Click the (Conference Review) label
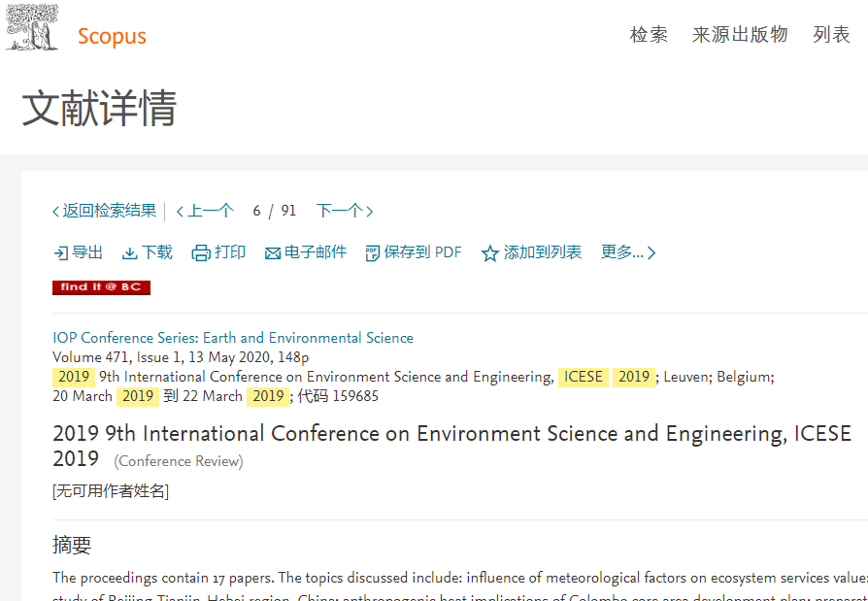The image size is (868, 601). click(x=179, y=461)
